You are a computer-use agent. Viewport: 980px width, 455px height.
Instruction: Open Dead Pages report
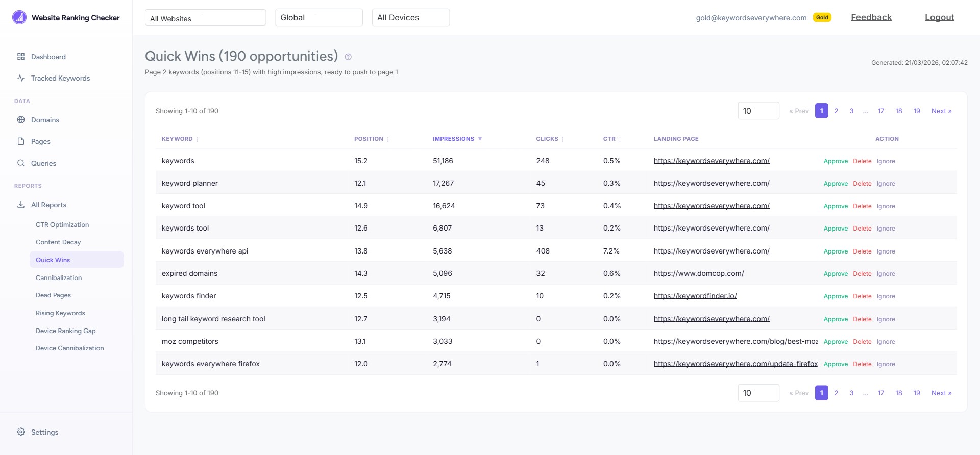(x=53, y=295)
